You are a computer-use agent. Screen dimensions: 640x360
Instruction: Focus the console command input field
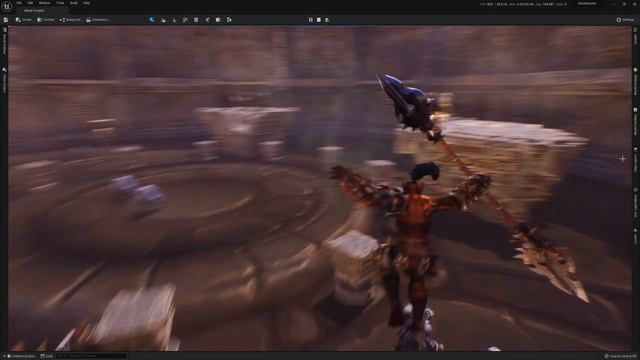click(91, 356)
